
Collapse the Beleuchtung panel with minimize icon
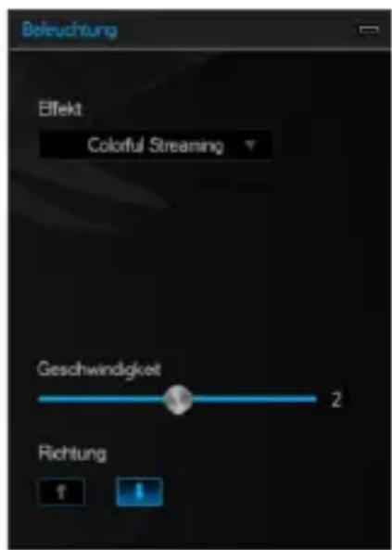pos(369,30)
